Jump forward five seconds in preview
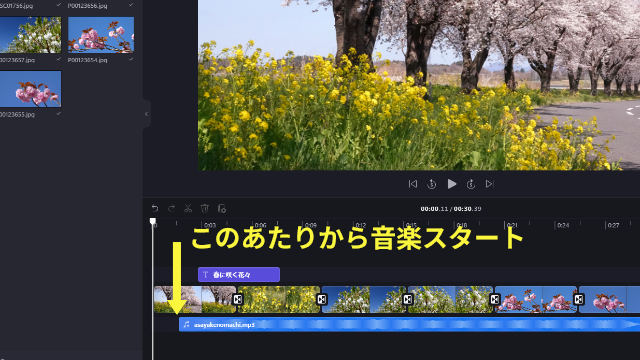 [x=471, y=184]
